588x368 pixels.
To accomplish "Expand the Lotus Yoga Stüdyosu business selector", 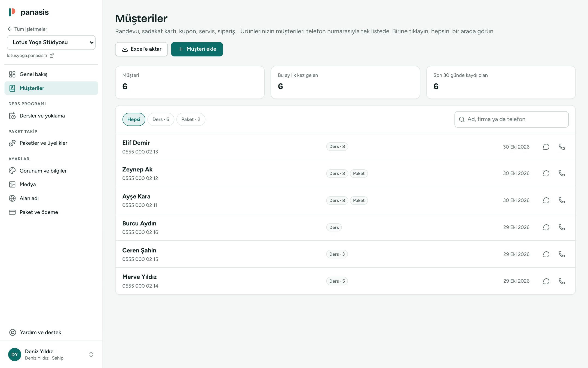I will (x=51, y=42).
